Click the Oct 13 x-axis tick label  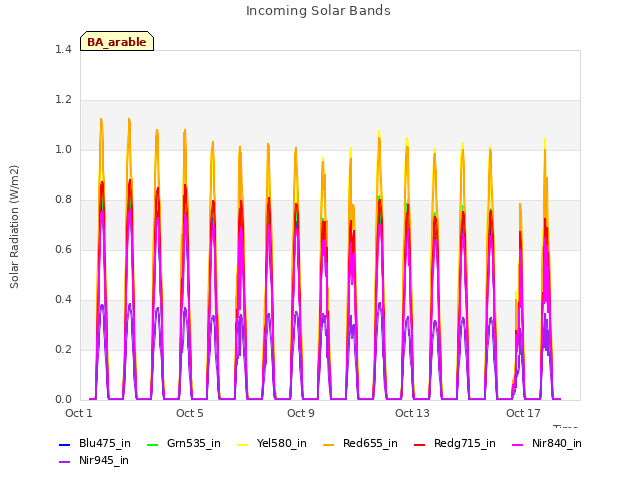pyautogui.click(x=412, y=413)
